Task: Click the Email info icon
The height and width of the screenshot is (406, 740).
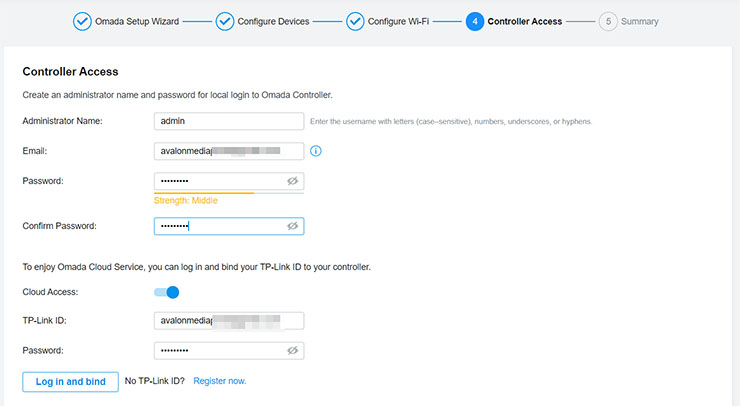Action: (316, 151)
